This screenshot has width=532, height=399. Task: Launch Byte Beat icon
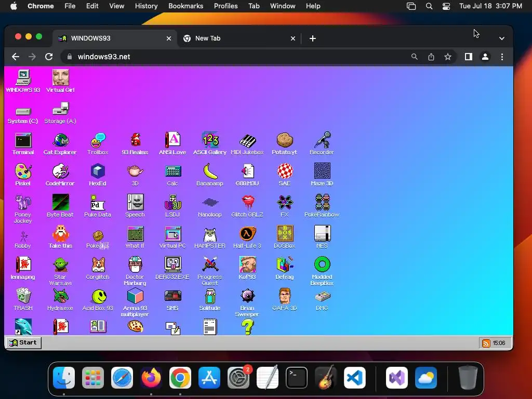(x=60, y=206)
